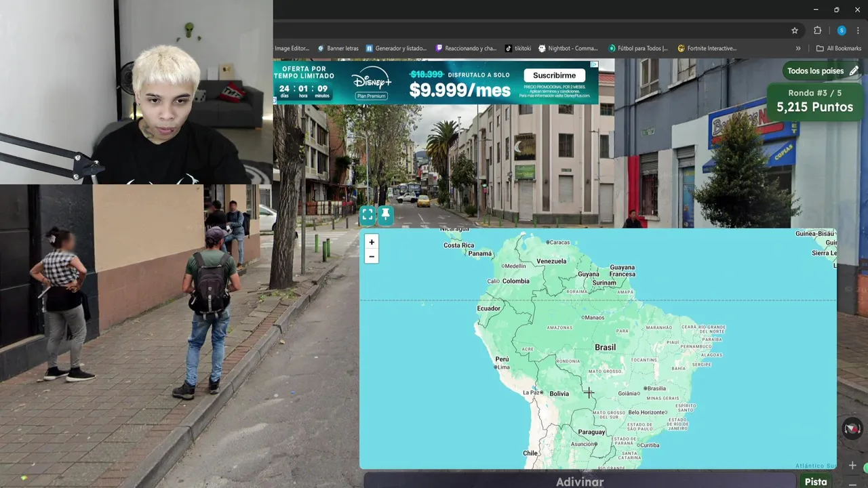Open the tikitoki bookmark

(x=518, y=48)
